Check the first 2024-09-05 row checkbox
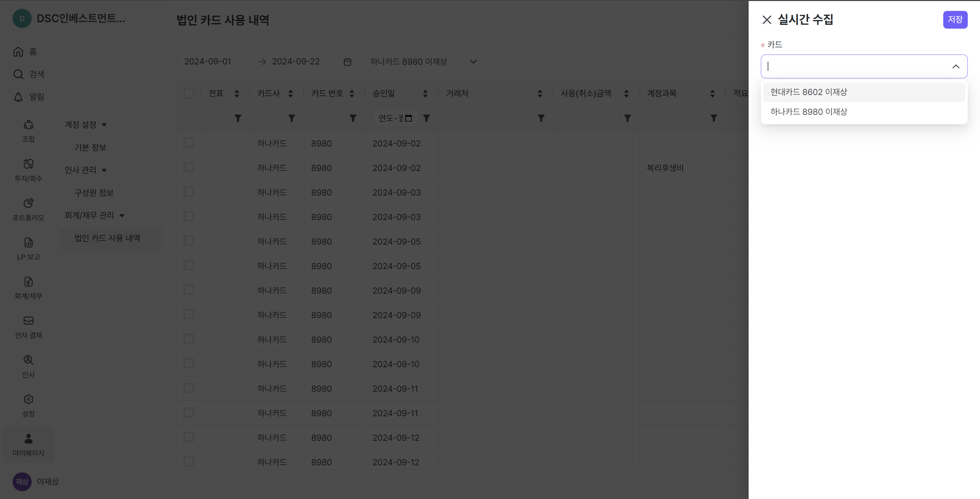The width and height of the screenshot is (980, 499). 189,241
